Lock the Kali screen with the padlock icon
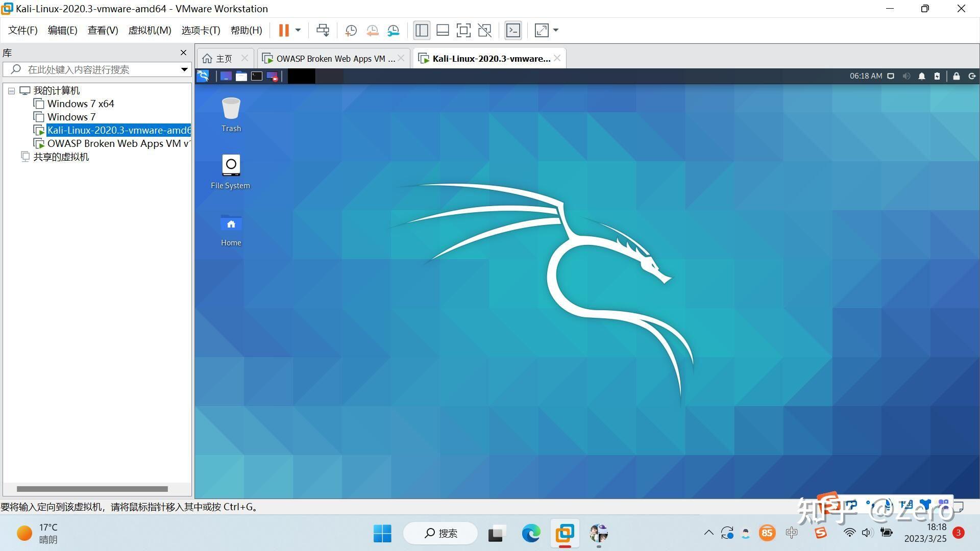This screenshot has height=551, width=980. [957, 76]
